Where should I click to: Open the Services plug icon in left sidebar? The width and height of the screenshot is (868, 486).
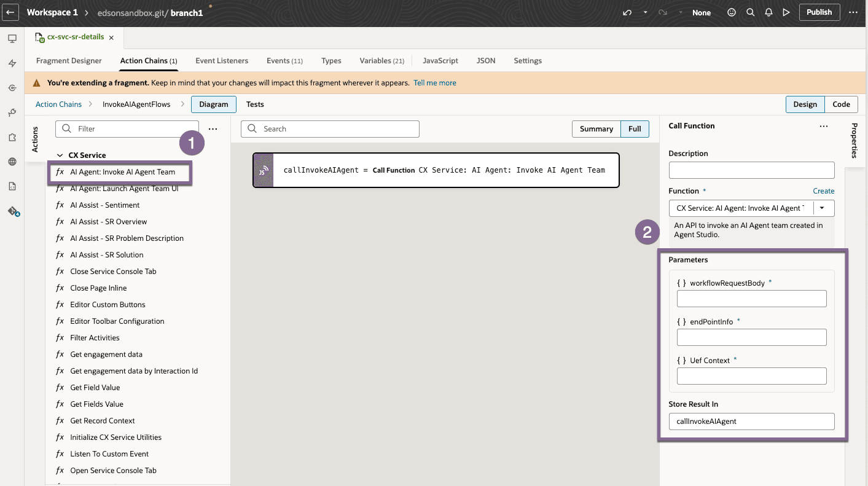pos(12,112)
